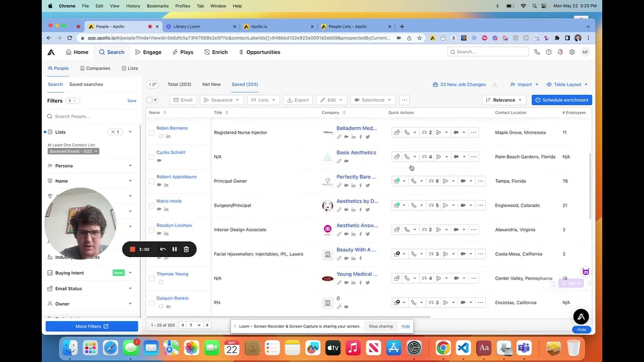Viewport: 644px width, 362px height.
Task: Open LinkedIn icon under Robert Applebaum
Action: [166, 185]
